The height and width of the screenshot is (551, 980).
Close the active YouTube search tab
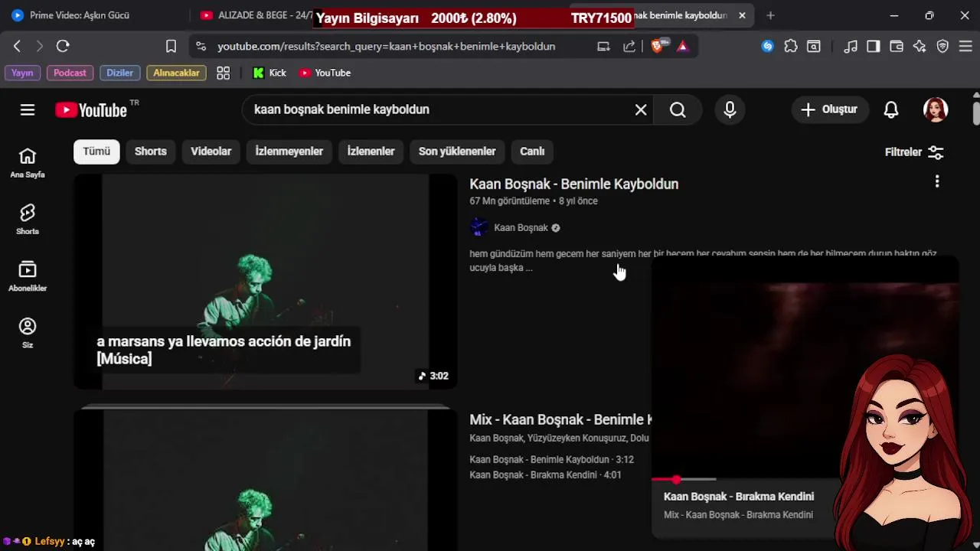pos(742,15)
